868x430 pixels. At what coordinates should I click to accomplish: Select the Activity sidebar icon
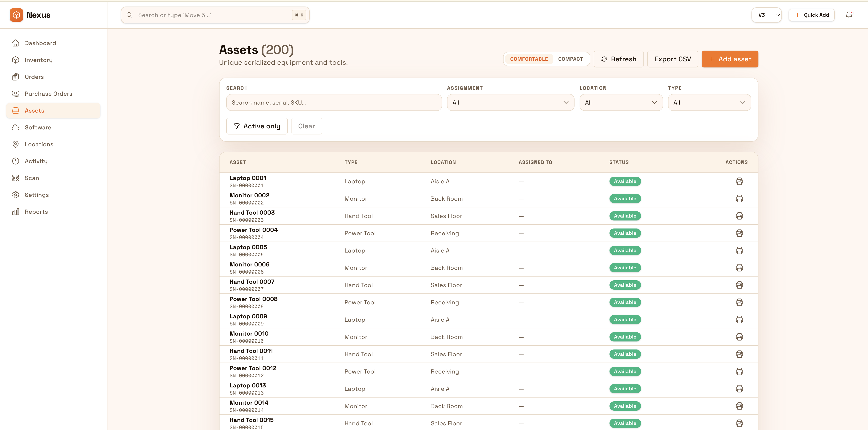(x=16, y=161)
